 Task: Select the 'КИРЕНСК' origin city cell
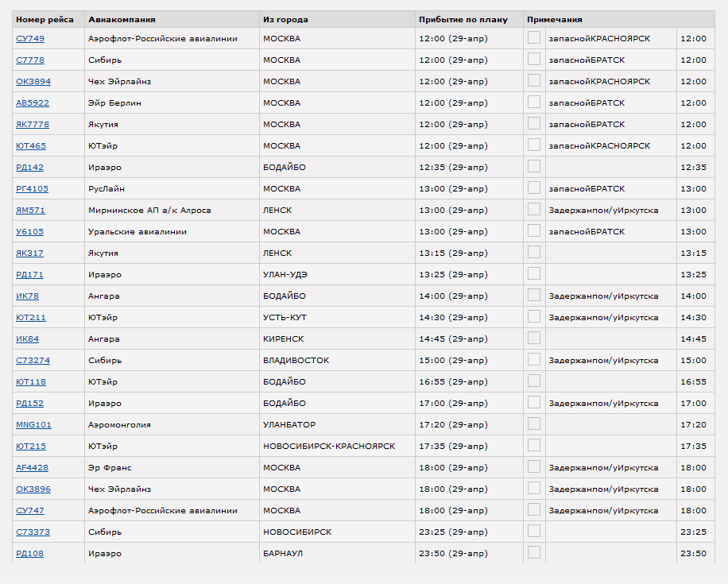(x=337, y=339)
